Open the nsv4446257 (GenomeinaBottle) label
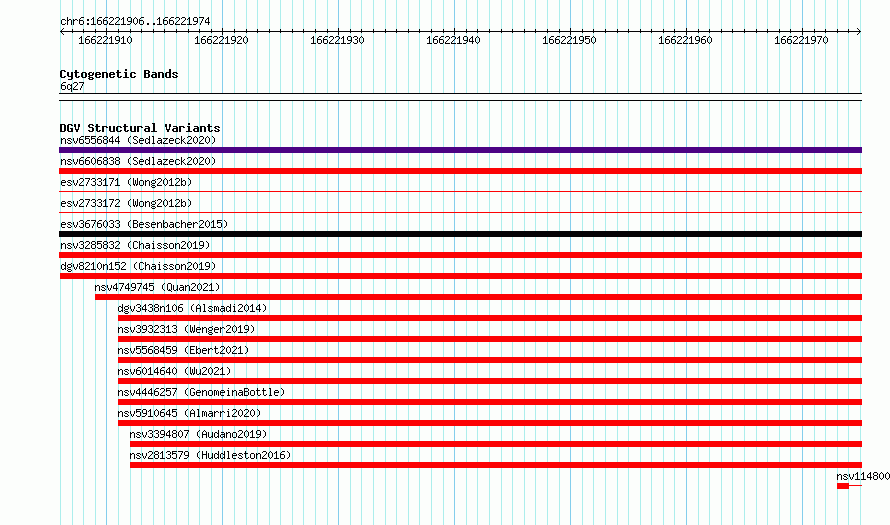890x525 pixels. point(201,392)
